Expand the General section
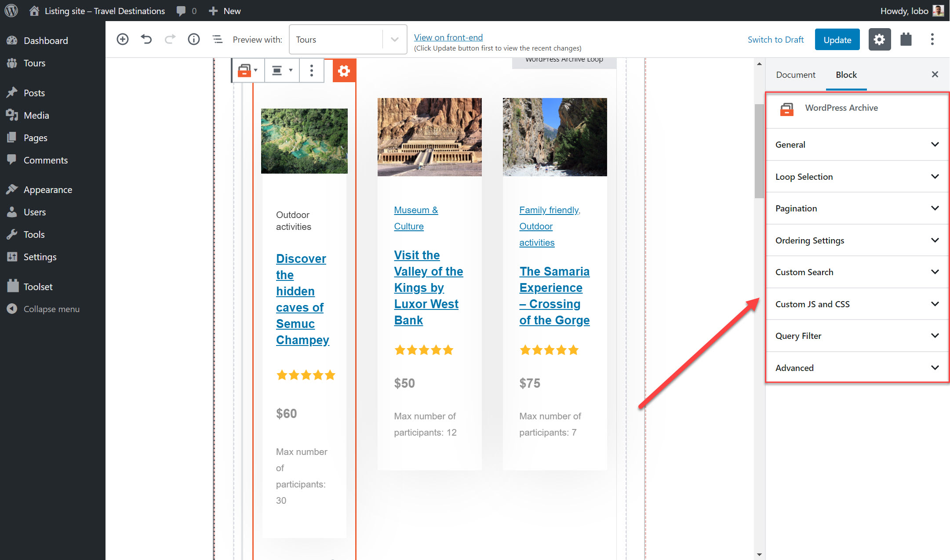 point(857,145)
